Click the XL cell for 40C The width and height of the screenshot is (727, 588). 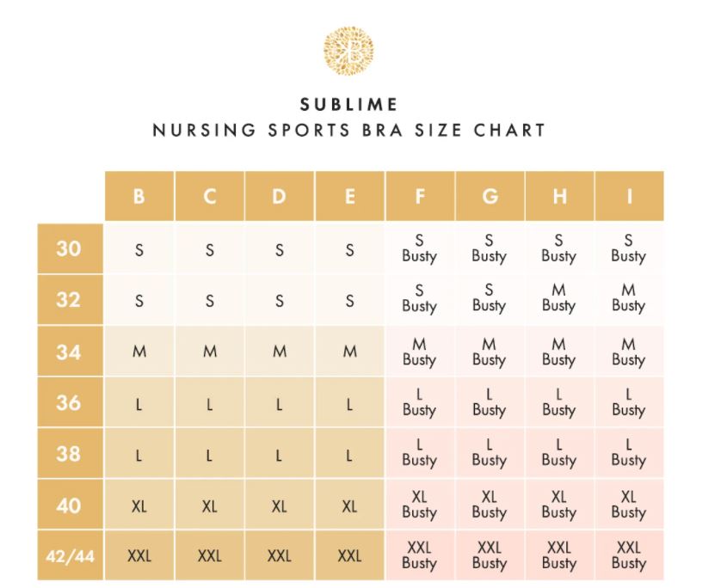[210, 505]
